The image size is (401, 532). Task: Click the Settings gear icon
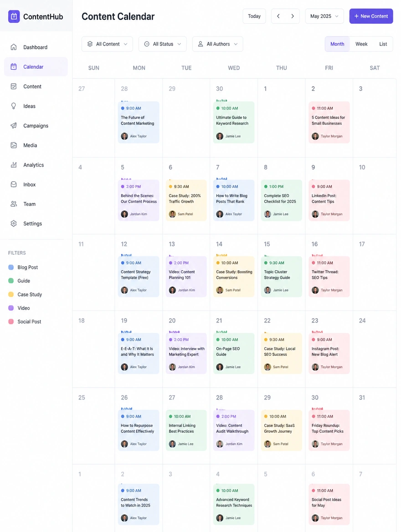(x=14, y=224)
